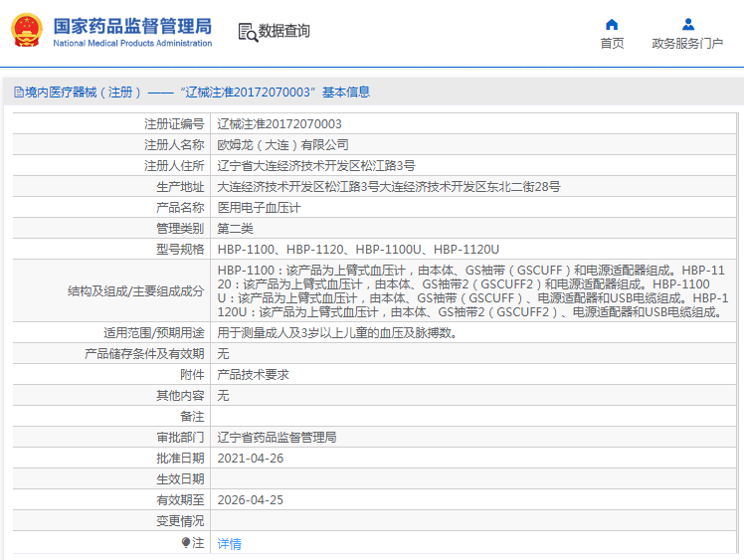This screenshot has height=560, width=744.
Task: Go to 首页 link text
Action: 612,43
